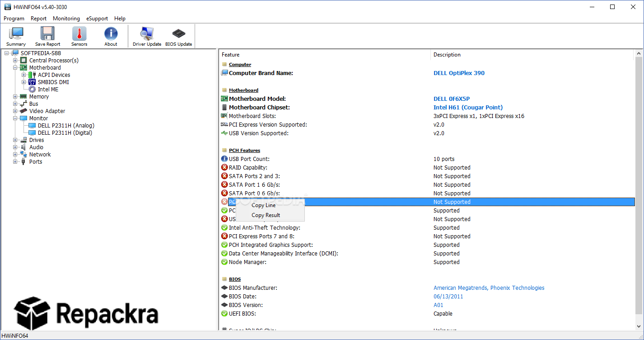The width and height of the screenshot is (644, 340).
Task: Select the USB Version Supported row
Action: pos(427,133)
